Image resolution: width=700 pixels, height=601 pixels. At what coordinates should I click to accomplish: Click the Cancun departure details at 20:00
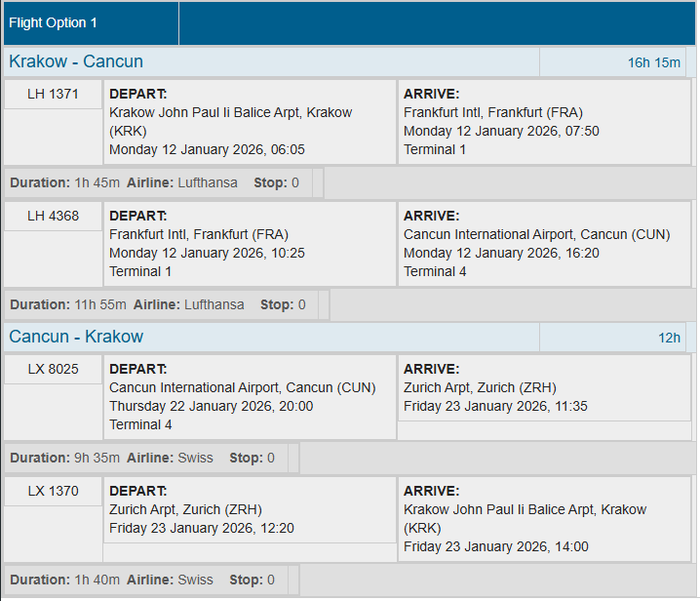[250, 397]
